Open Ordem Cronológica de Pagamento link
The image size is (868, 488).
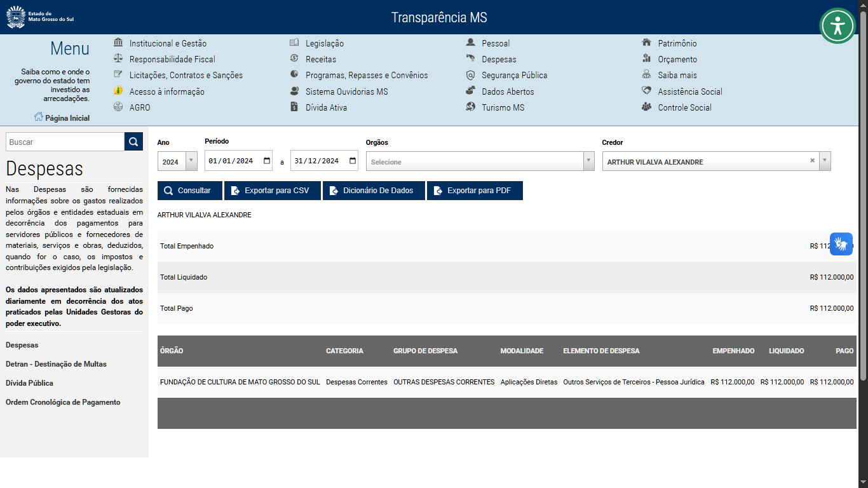pyautogui.click(x=63, y=402)
